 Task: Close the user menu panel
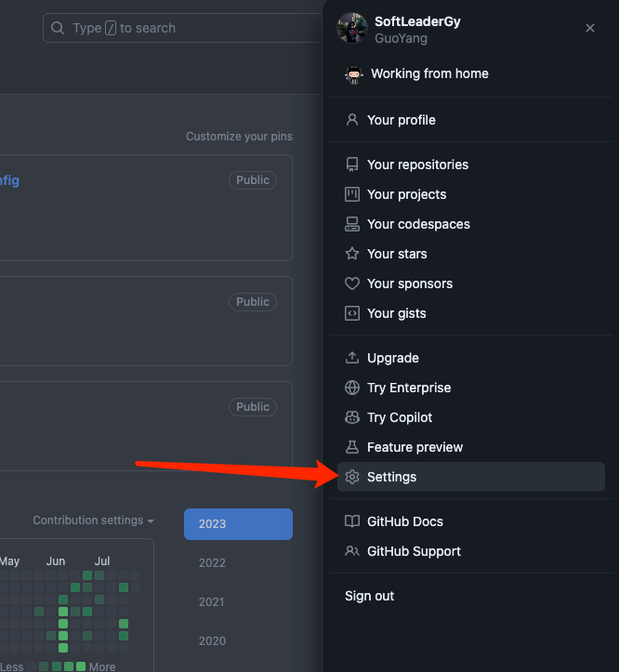click(590, 29)
